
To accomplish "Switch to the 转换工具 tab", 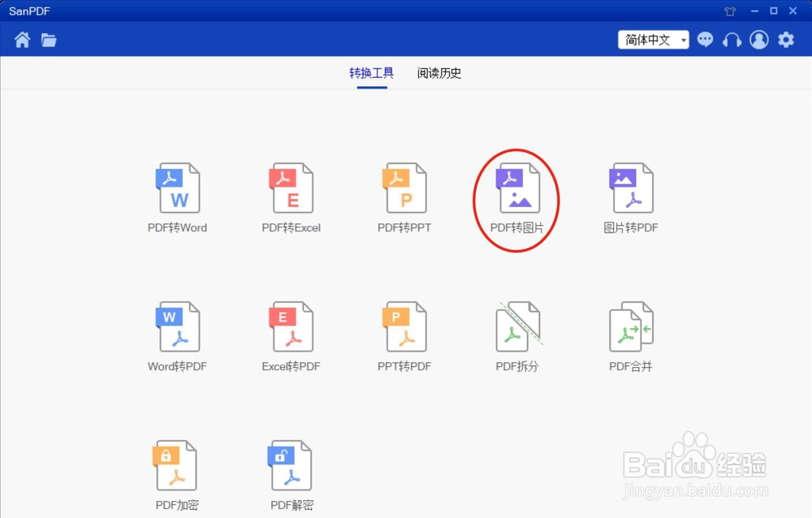I will [372, 73].
